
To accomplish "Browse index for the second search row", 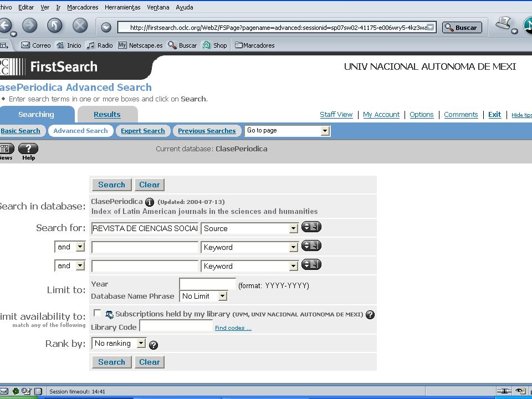I will [311, 245].
